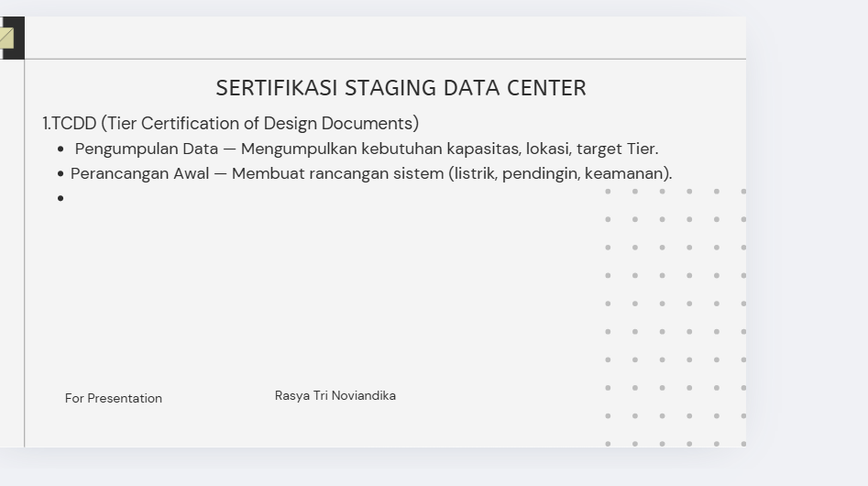Click the bullet dot before 'Perancangan Awal'

(60, 173)
